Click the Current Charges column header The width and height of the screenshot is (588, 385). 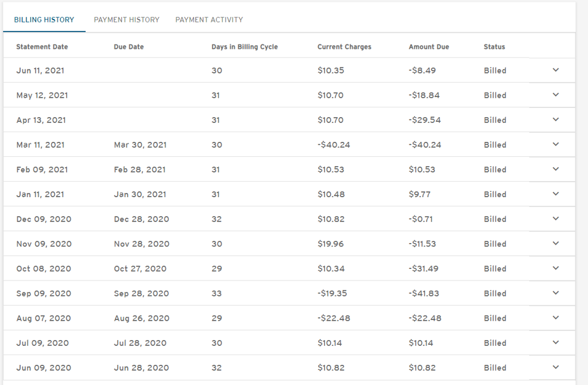[345, 47]
